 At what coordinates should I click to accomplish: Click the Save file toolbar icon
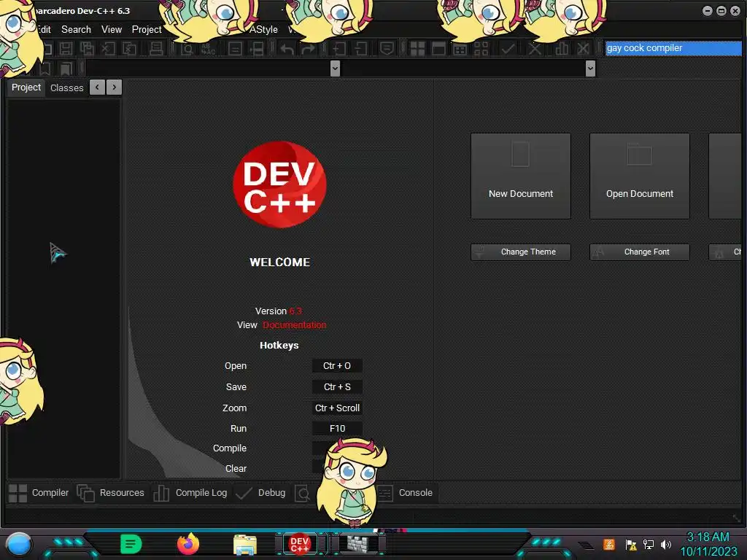point(66,48)
